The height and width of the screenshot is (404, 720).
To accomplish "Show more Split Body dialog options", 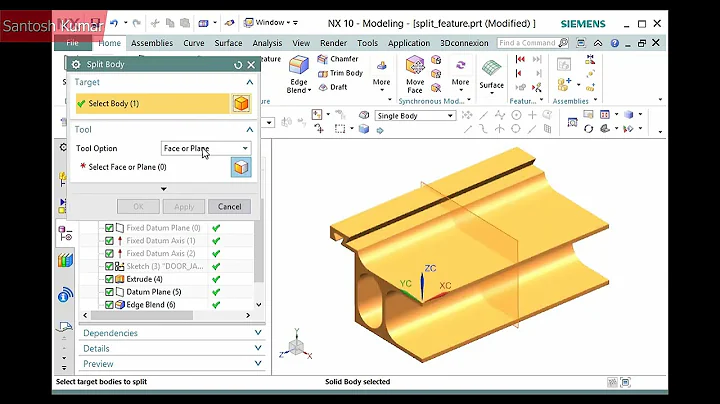I will coord(163,189).
